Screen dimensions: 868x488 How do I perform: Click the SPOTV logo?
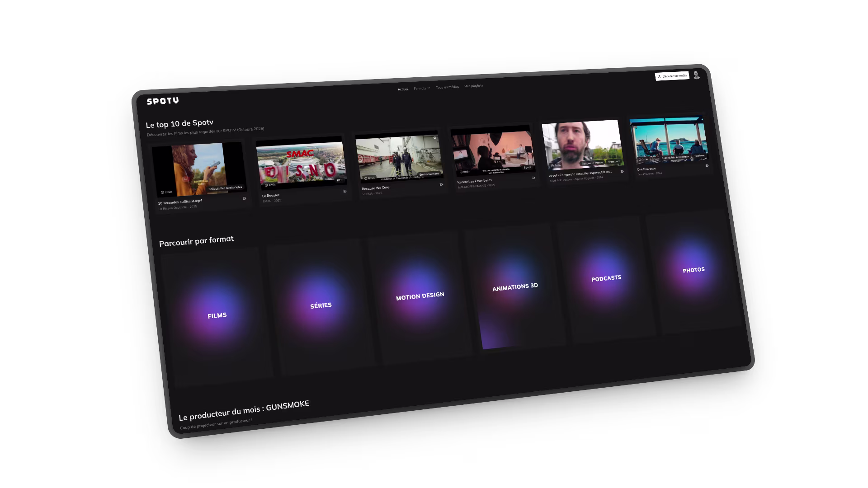[x=163, y=101]
